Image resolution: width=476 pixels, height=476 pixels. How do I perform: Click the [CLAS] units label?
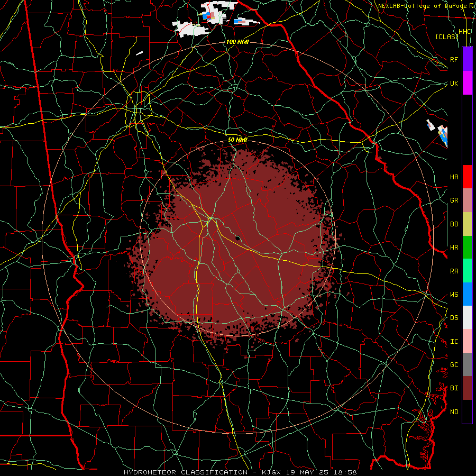(446, 36)
